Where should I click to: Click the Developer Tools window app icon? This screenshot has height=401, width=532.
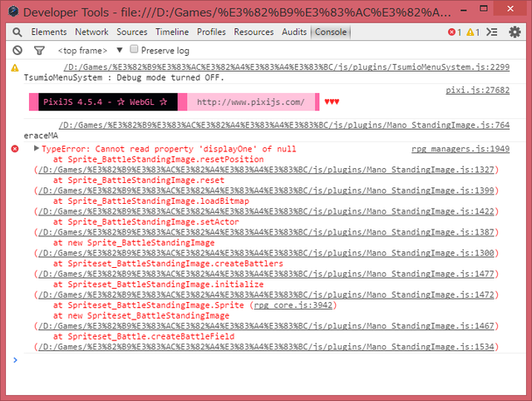tap(13, 11)
